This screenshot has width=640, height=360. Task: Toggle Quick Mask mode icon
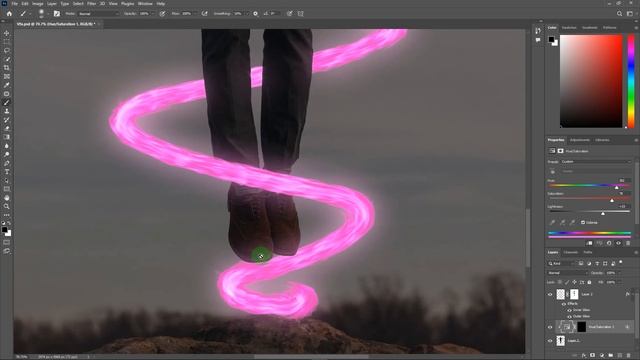pyautogui.click(x=7, y=242)
